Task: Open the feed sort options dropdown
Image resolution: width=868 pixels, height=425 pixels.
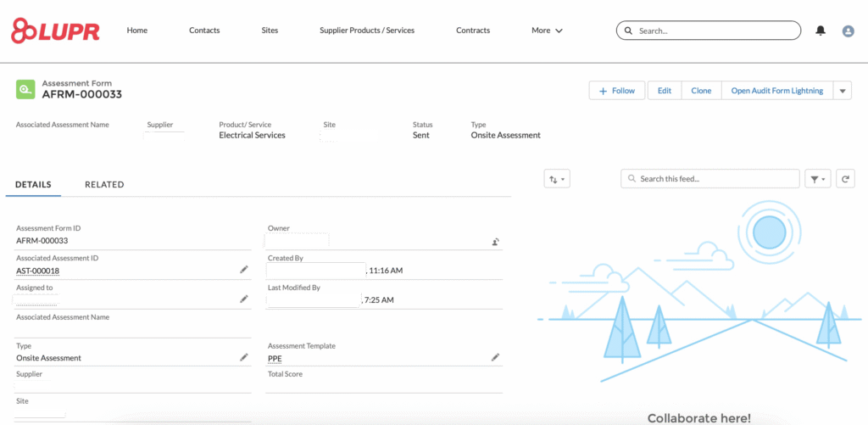Action: [x=557, y=179]
